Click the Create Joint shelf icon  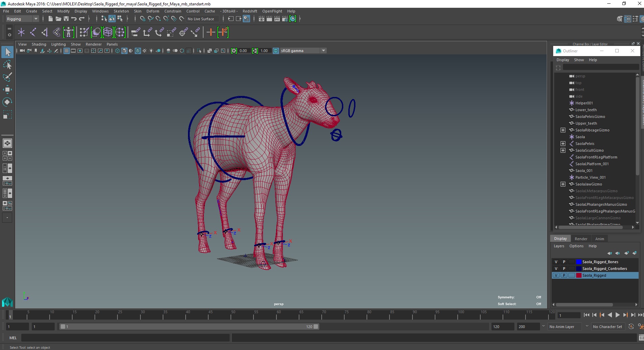(x=33, y=32)
